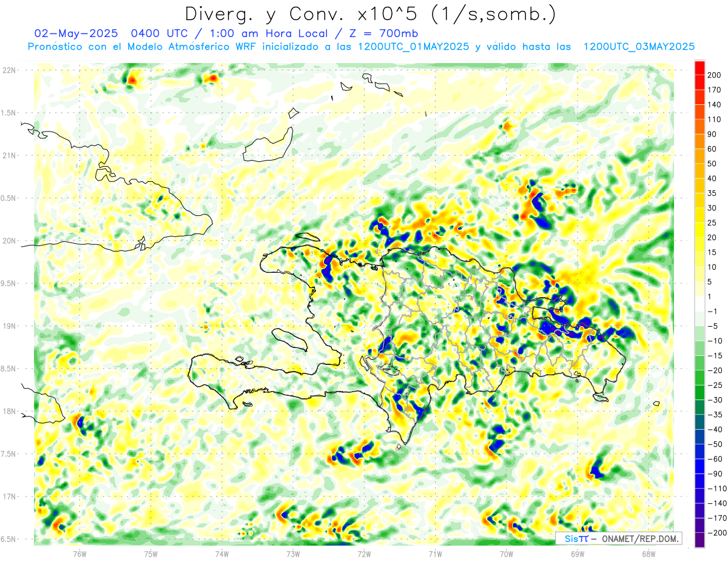Click the "Pronóstico con el Modelo Atmosférico WRF" text
728x562 pixels.
(143, 46)
